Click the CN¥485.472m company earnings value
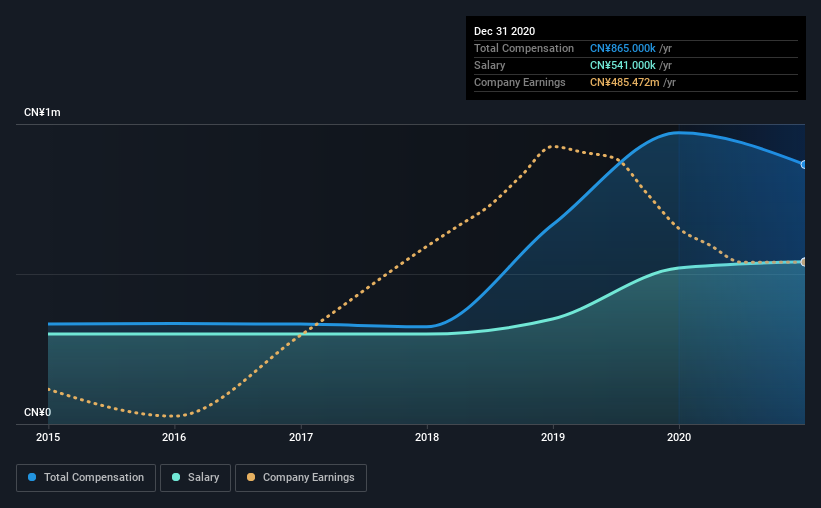This screenshot has height=508, width=821. pos(625,82)
